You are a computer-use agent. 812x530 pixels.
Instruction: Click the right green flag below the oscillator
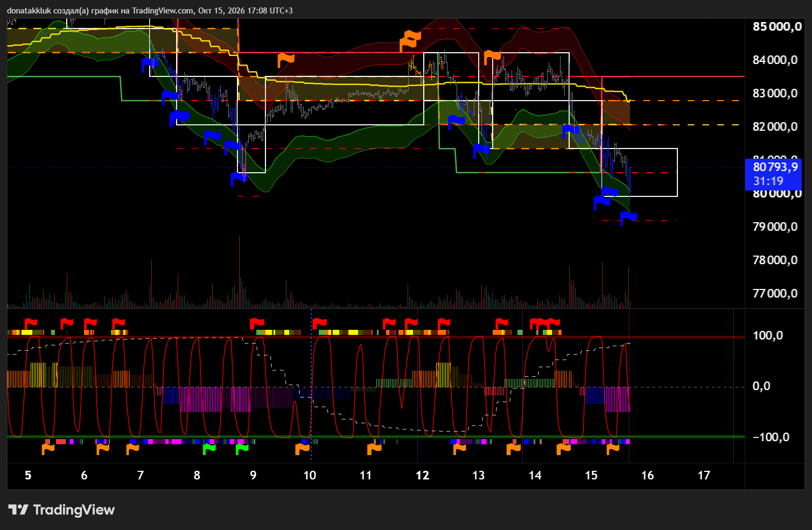point(242,448)
